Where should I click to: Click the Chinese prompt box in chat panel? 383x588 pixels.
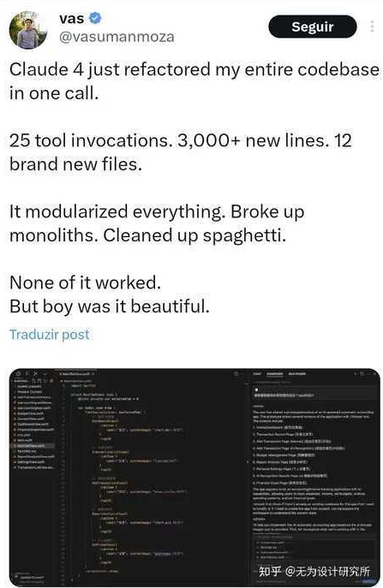(314, 394)
